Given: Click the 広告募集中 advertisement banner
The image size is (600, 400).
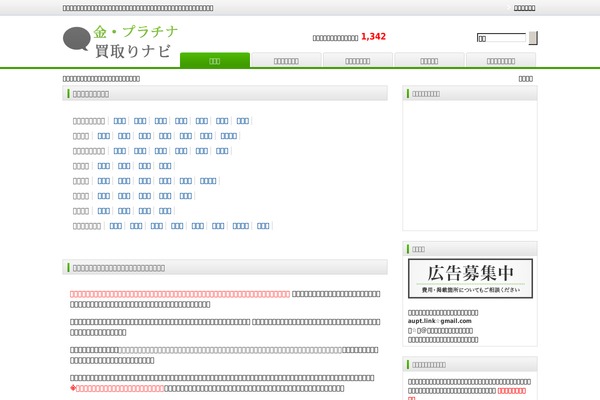Looking at the screenshot, I should [470, 278].
